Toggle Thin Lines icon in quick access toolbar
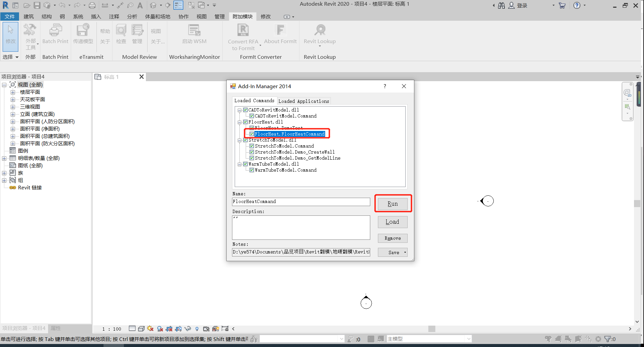 click(x=178, y=5)
